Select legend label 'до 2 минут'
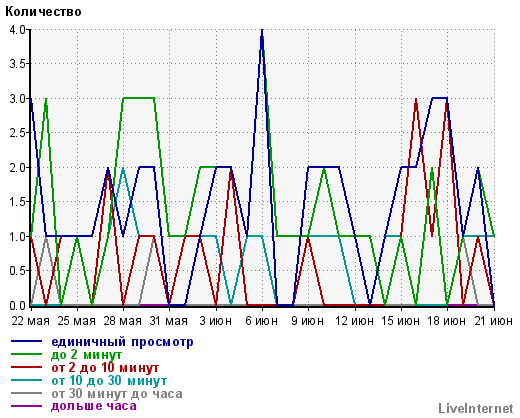The height and width of the screenshot is (418, 520). click(x=87, y=355)
